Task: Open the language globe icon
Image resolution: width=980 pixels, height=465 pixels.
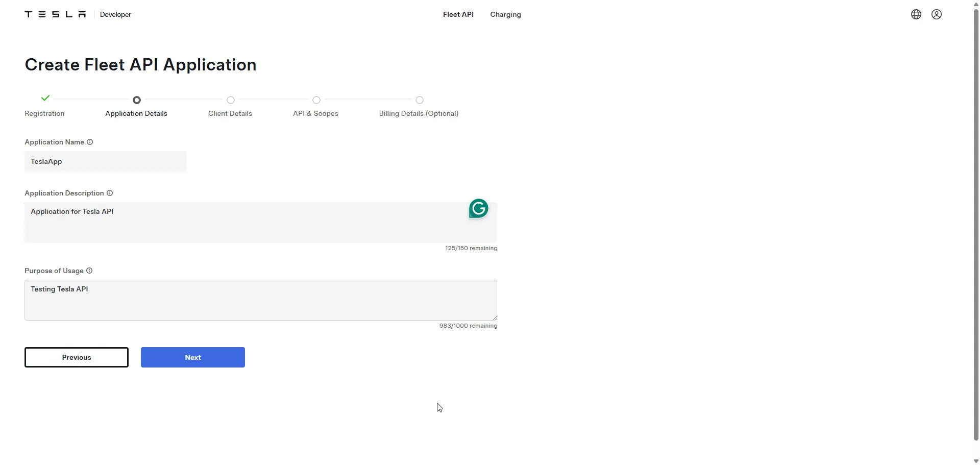Action: (x=916, y=14)
